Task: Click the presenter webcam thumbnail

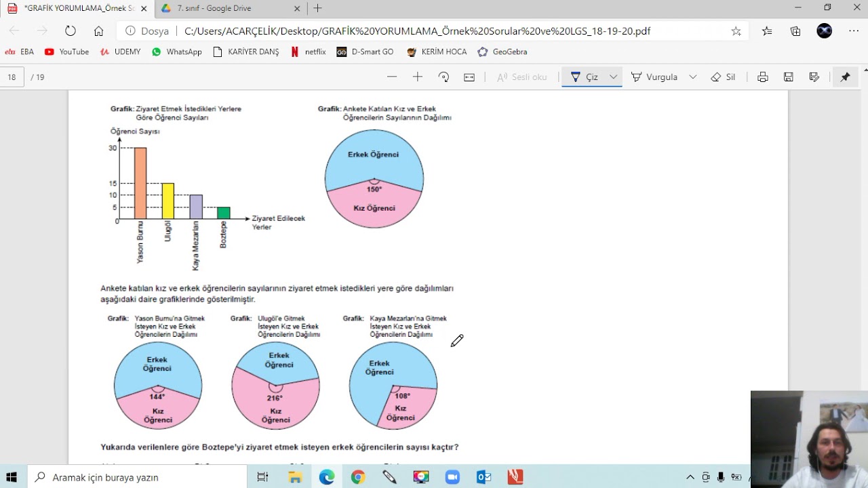Action: [x=809, y=439]
